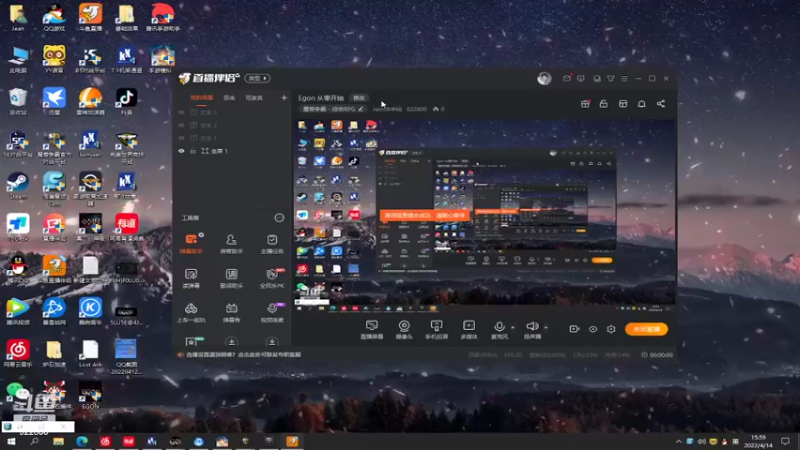Toggle preview eye icon near start live button
Screen dimensions: 800x450
tap(593, 329)
